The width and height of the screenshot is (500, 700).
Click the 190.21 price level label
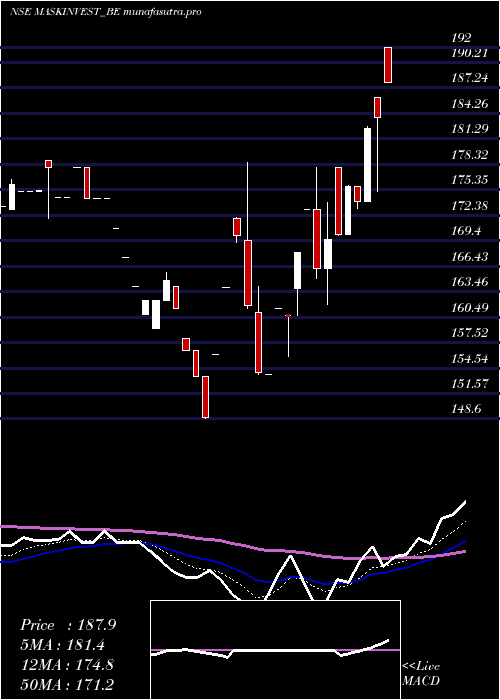click(469, 53)
